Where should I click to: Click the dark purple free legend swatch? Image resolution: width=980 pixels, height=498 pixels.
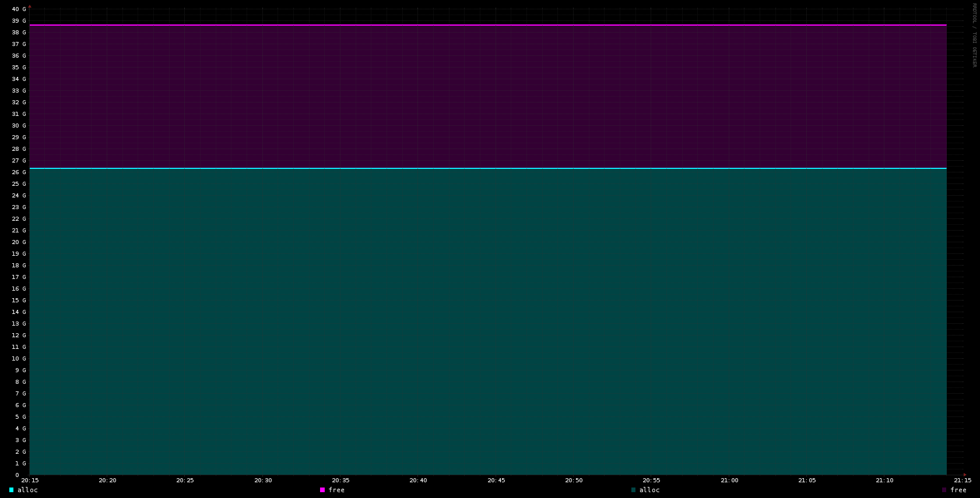(x=944, y=490)
